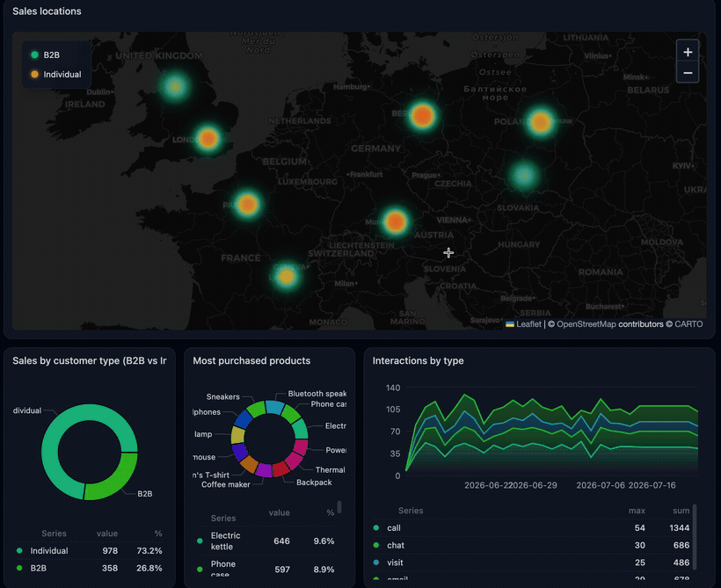Click B2B series color dot in table

(19, 568)
